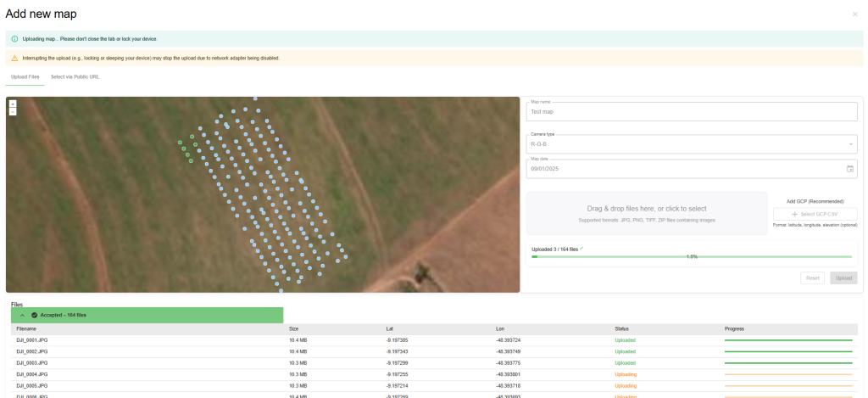Switch to Select via Public URL tab
This screenshot has width=868, height=398.
tap(75, 77)
